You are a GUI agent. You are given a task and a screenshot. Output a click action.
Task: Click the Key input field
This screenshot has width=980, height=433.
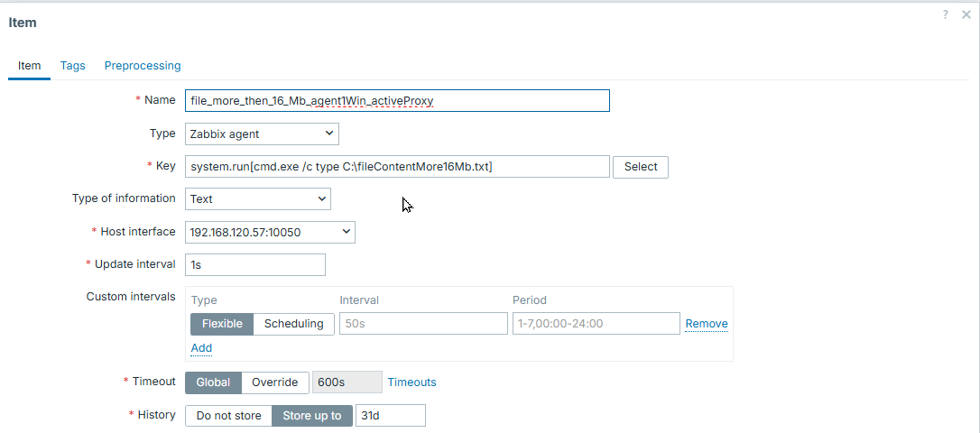pos(397,167)
